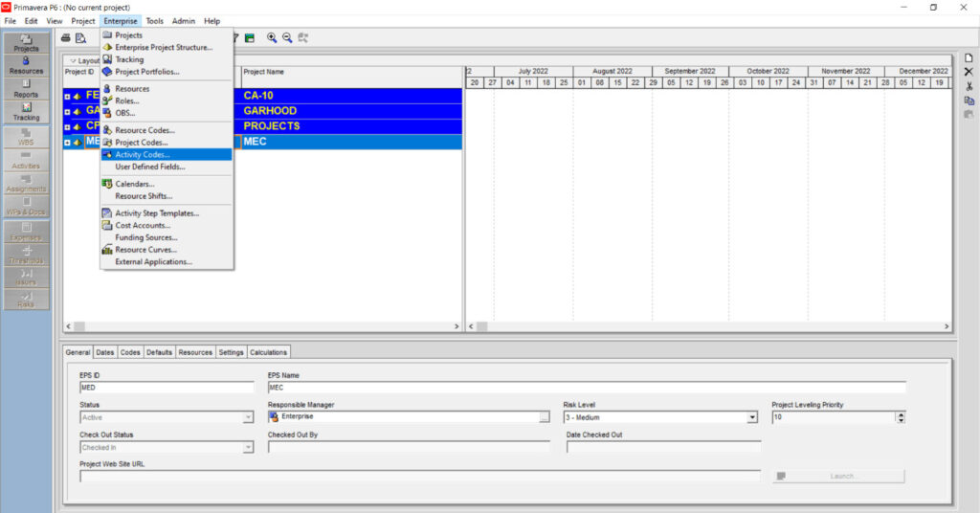Choose OBS from the Enterprise menu
The image size is (980, 513).
point(167,113)
